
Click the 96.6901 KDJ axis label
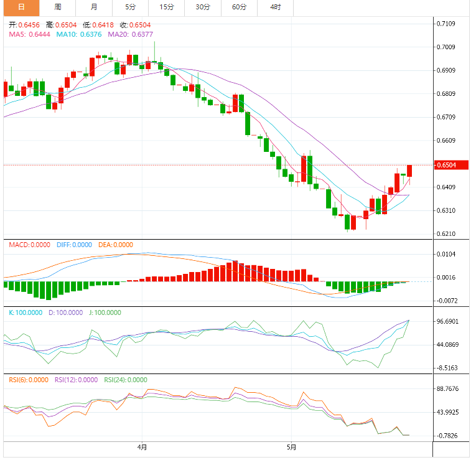(447, 321)
